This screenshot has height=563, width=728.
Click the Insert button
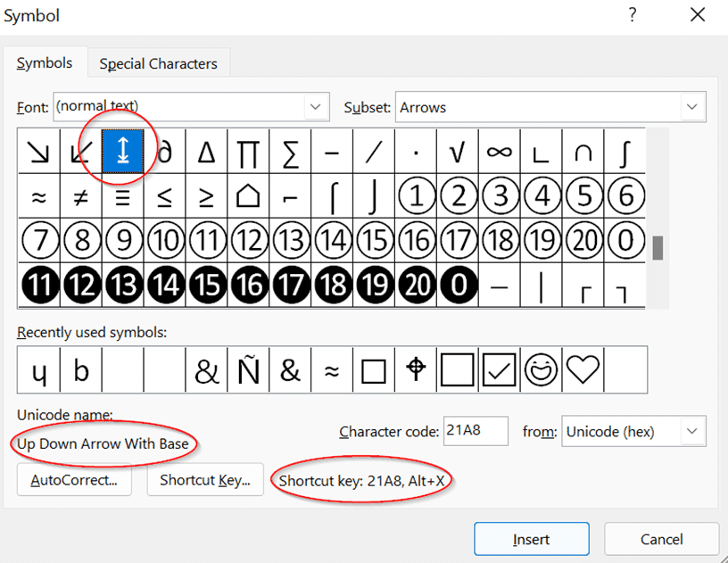[531, 539]
